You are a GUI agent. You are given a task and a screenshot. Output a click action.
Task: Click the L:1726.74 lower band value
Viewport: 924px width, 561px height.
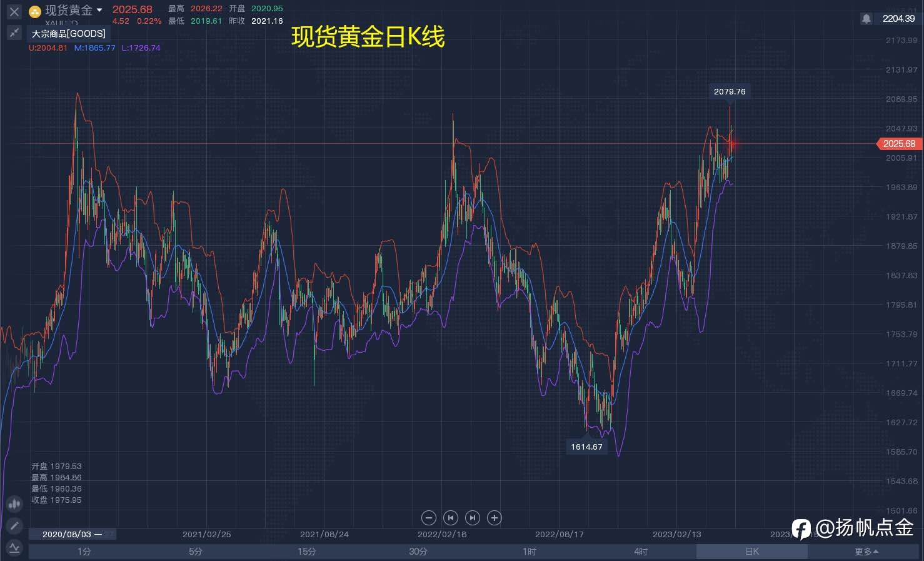(141, 48)
